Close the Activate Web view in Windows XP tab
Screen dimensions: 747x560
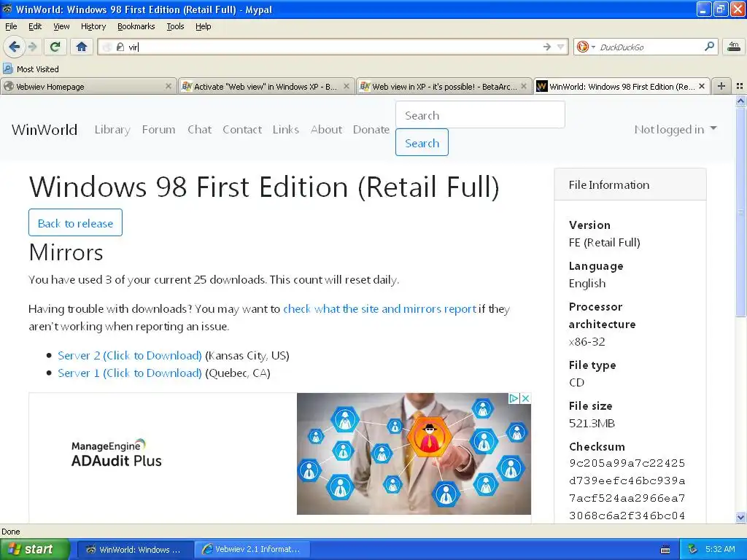tap(347, 86)
